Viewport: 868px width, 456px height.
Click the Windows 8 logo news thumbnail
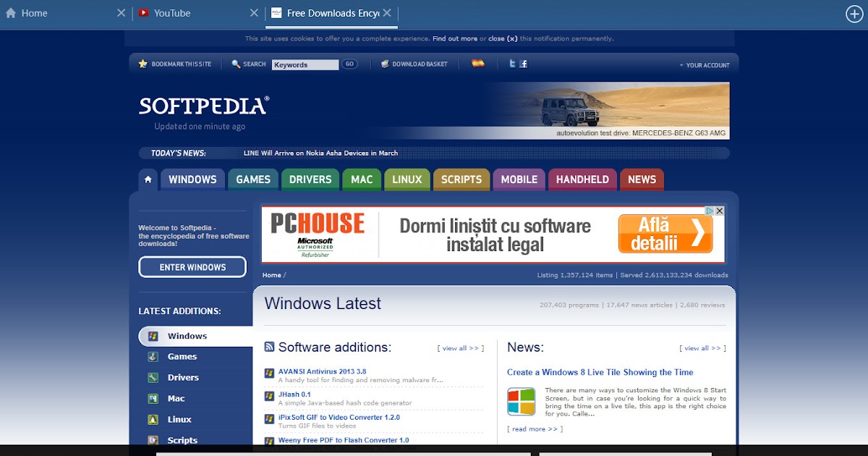click(x=521, y=402)
